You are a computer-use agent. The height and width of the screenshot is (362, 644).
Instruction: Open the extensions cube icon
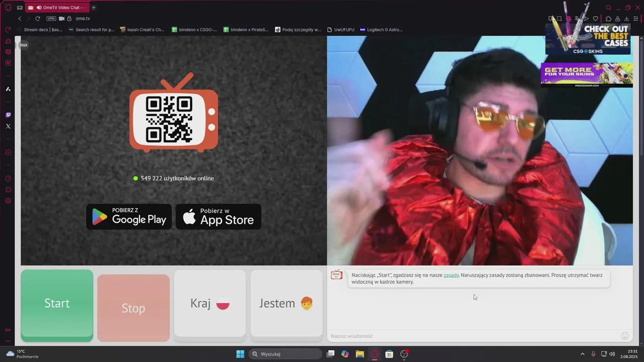608,19
